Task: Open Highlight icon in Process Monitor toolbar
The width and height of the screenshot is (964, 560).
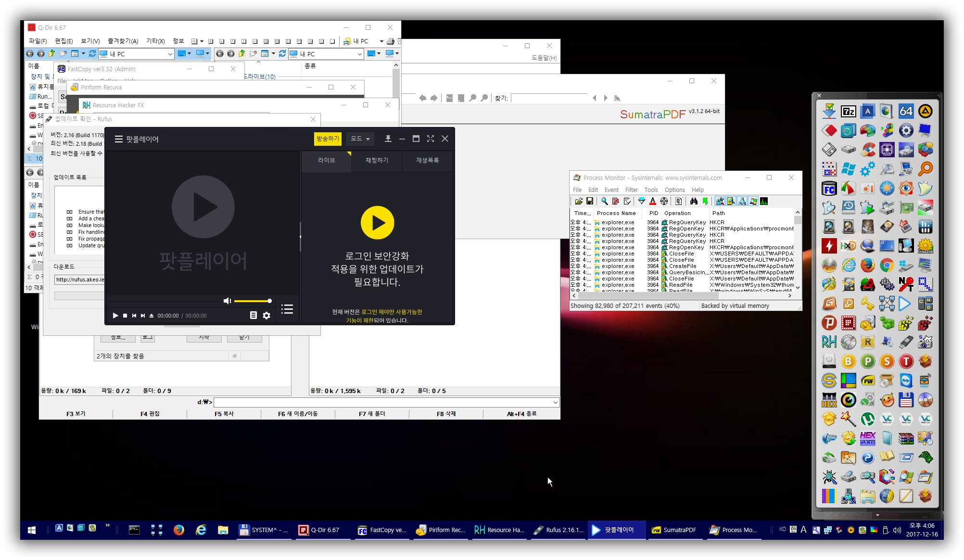Action: (x=652, y=201)
